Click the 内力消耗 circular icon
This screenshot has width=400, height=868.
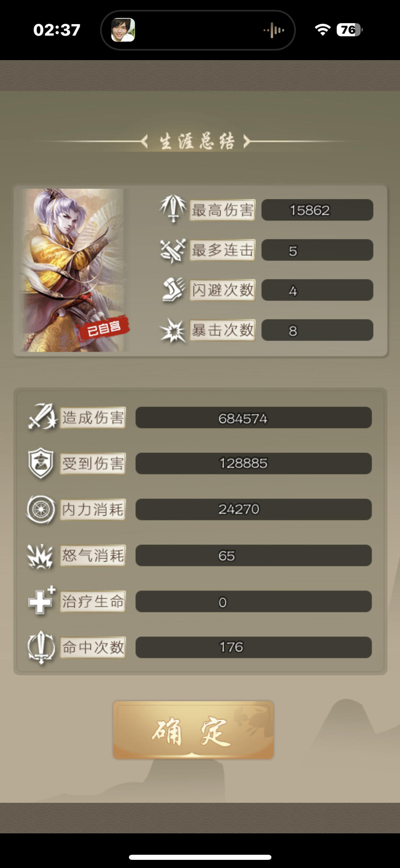tap(41, 509)
